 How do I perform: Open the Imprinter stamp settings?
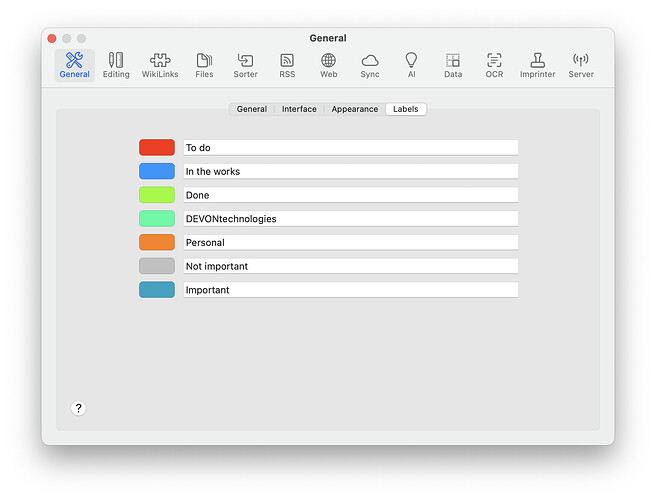coord(537,65)
